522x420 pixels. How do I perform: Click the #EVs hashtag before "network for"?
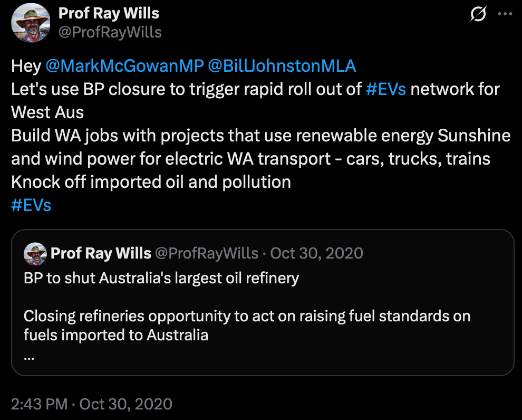coord(386,89)
